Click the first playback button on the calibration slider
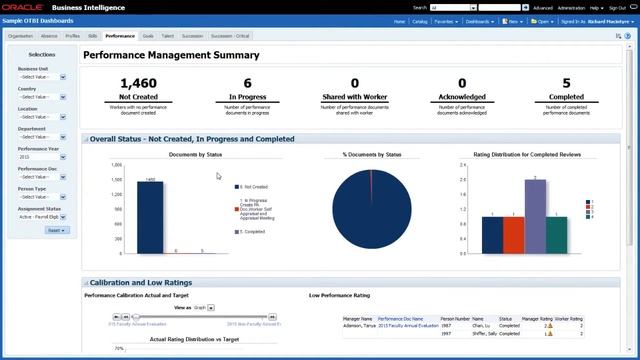 (117, 317)
